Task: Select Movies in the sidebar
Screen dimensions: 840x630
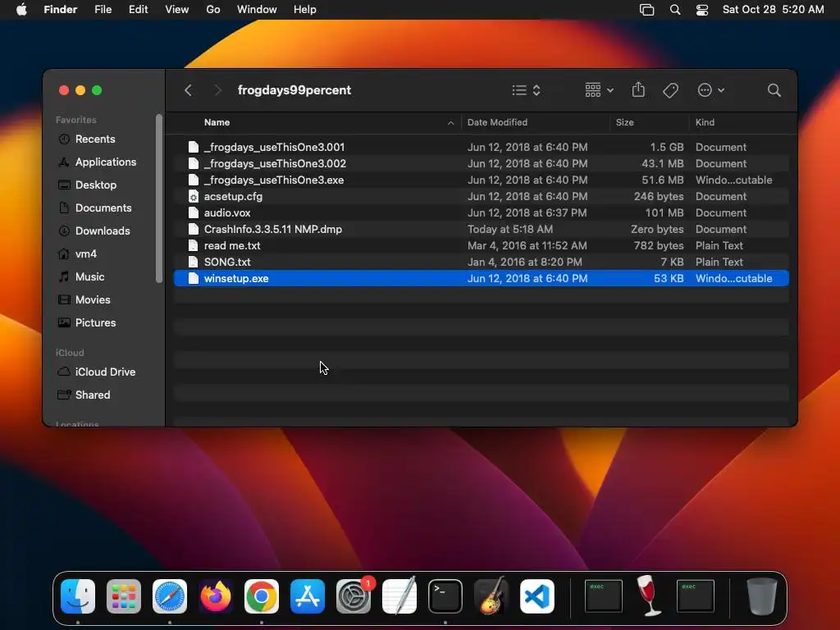Action: [84, 300]
